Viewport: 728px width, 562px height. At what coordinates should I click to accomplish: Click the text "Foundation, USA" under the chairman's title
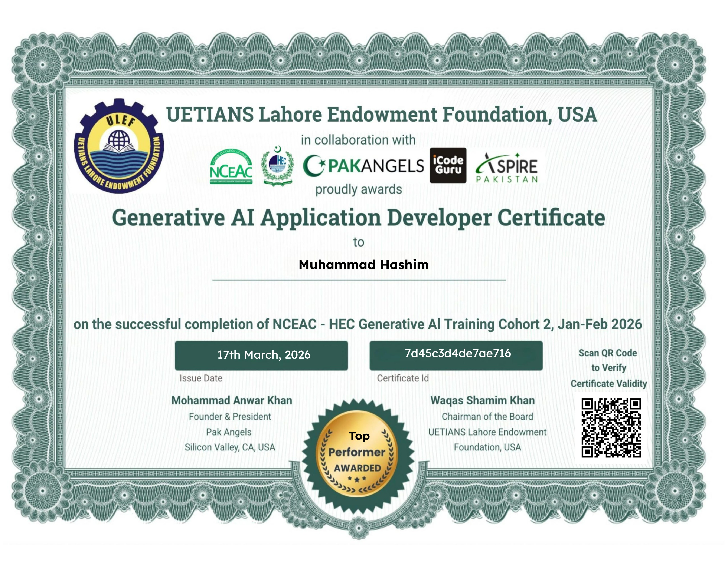pyautogui.click(x=487, y=447)
